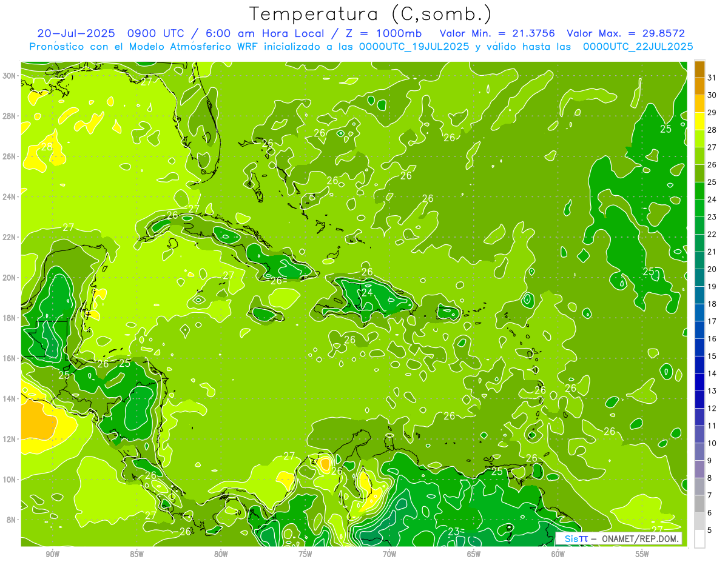
Task: Click the '22N' latitude axis label
Action: 10,237
